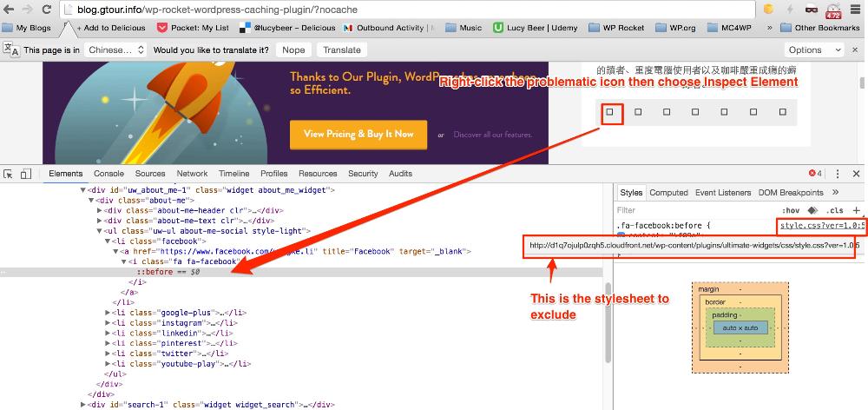This screenshot has height=410, width=868.
Task: Expand the instagram li node
Action: tap(108, 323)
